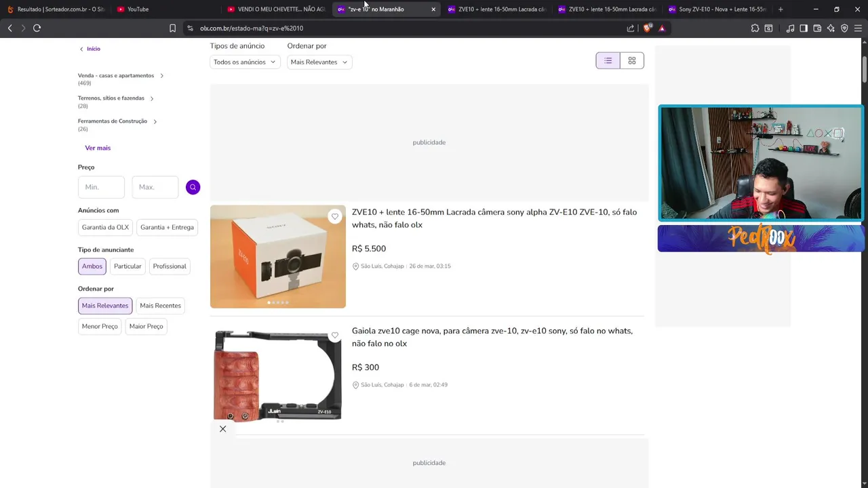Open the Gaiola zve10 cage nova listing title
This screenshot has height=488, width=868.
click(492, 337)
